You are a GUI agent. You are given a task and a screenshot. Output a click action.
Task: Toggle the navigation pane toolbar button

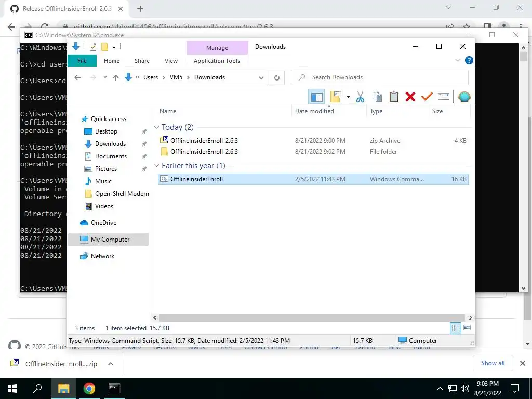click(316, 97)
